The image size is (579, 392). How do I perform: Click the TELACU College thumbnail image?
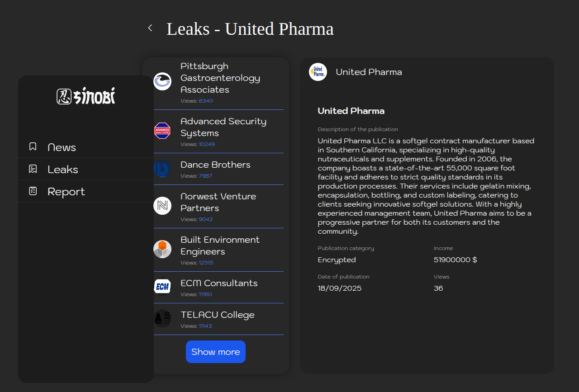[x=162, y=318]
